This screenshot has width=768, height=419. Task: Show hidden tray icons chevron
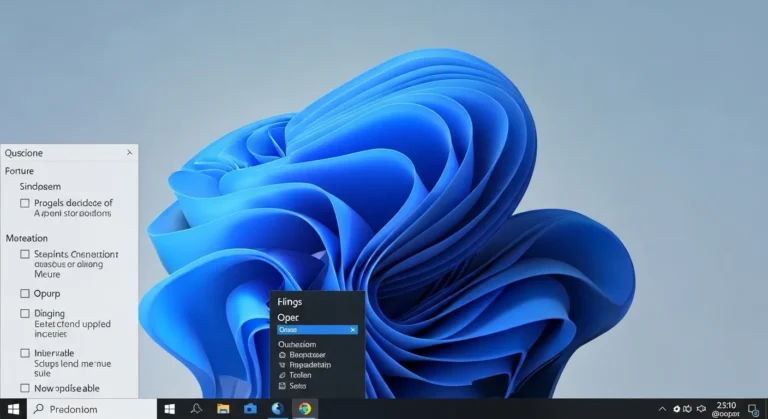coord(662,409)
